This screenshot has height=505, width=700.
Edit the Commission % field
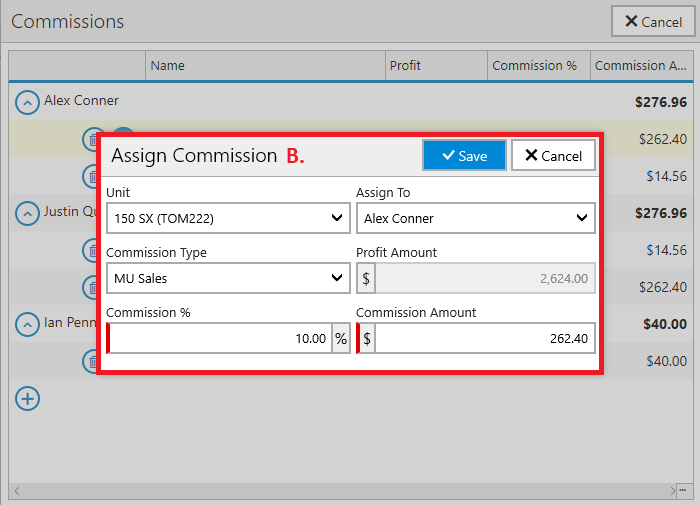(x=221, y=338)
